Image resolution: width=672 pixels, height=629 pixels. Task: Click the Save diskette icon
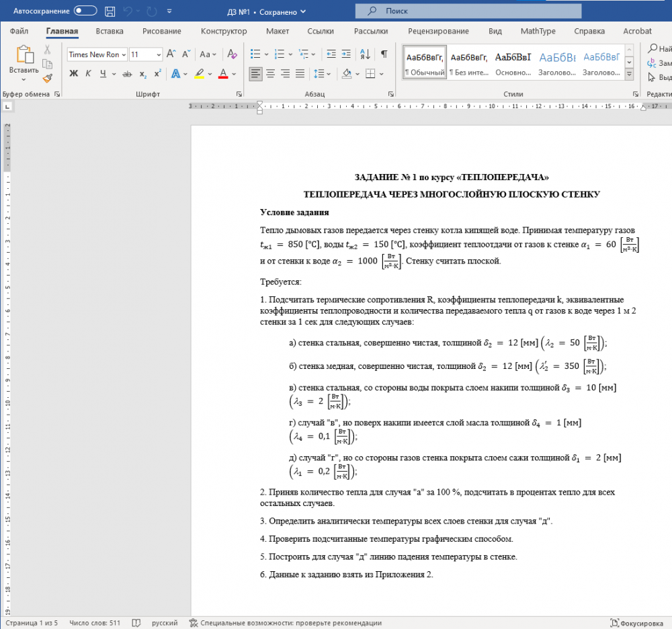point(110,11)
